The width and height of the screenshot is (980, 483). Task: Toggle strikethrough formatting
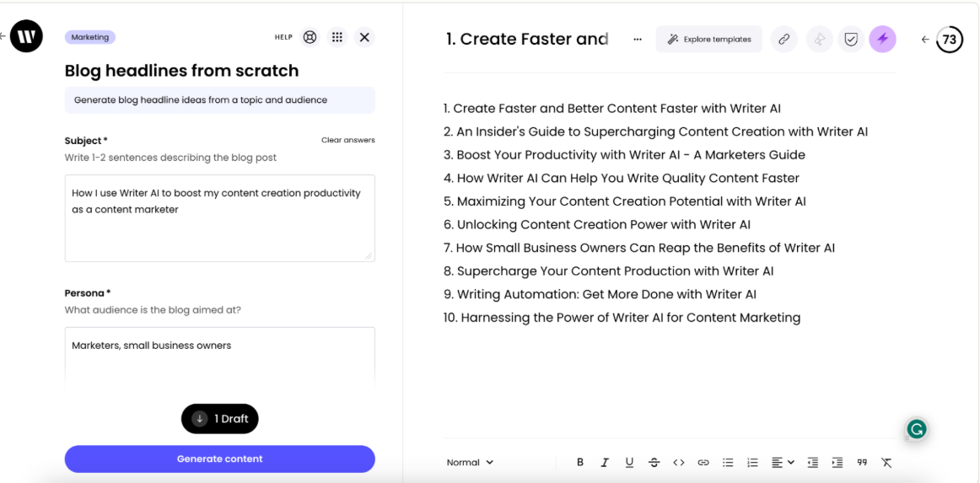(x=654, y=463)
